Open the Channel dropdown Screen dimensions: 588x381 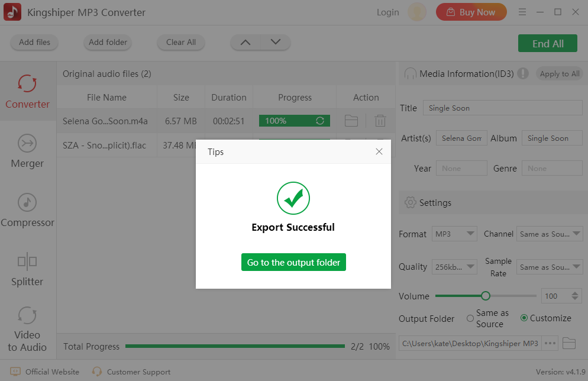[550, 234]
